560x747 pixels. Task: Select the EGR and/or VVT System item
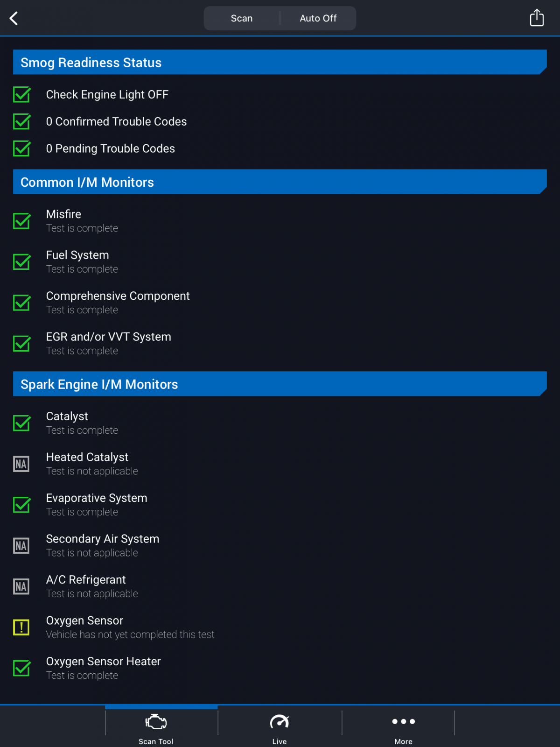coord(280,344)
